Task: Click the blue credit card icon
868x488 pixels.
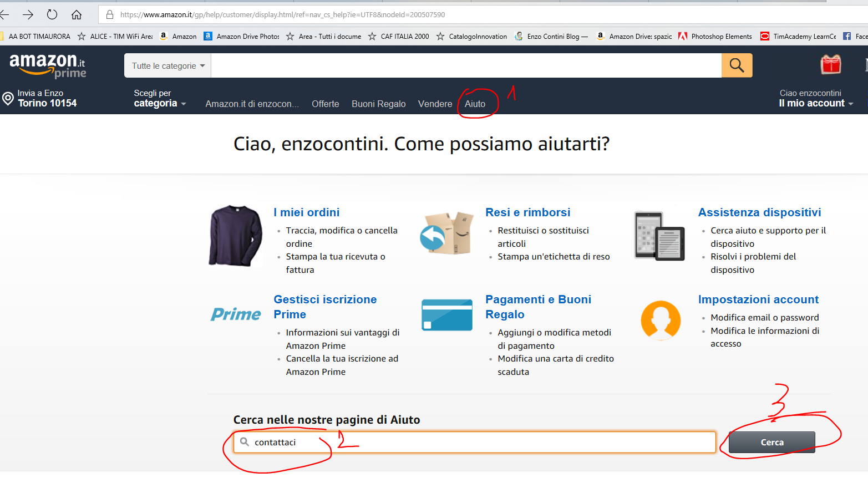Action: pyautogui.click(x=447, y=315)
